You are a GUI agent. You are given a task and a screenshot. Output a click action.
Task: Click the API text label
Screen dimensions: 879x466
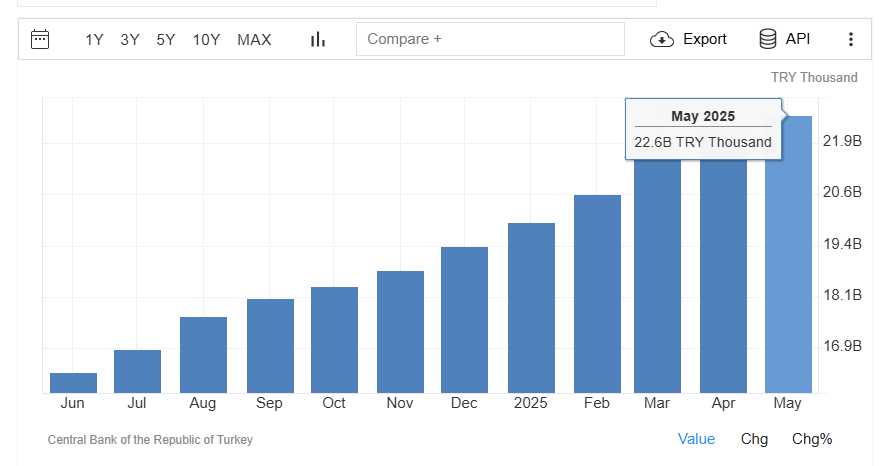[x=798, y=39]
